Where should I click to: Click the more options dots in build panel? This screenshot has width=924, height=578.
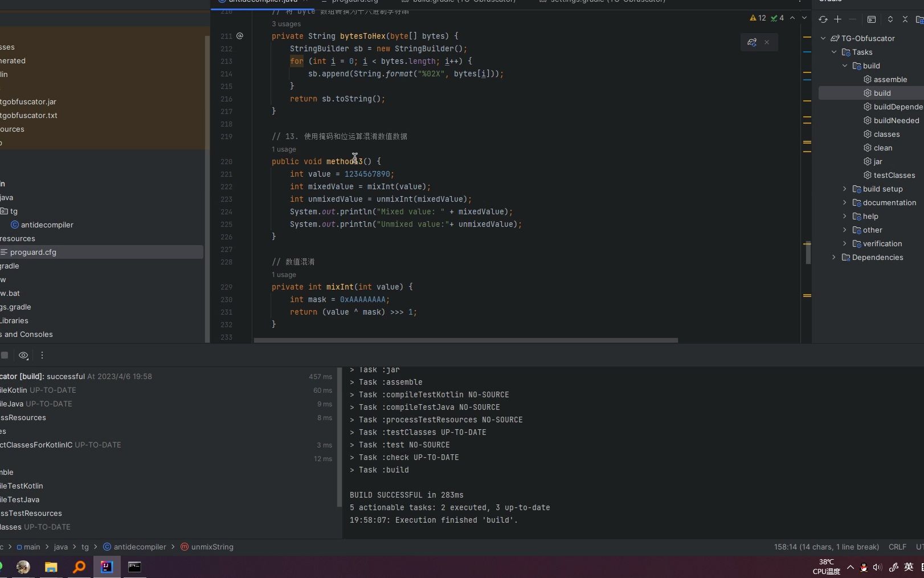42,355
